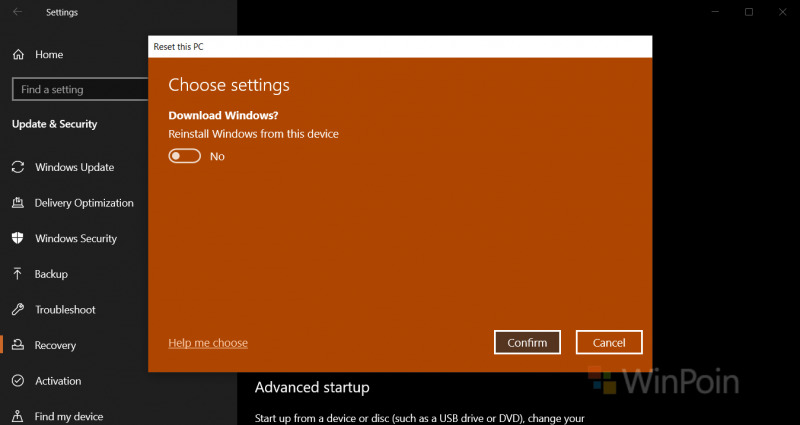Screen dimensions: 800x425
Task: Cancel the Reset this PC dialog
Action: pyautogui.click(x=609, y=342)
